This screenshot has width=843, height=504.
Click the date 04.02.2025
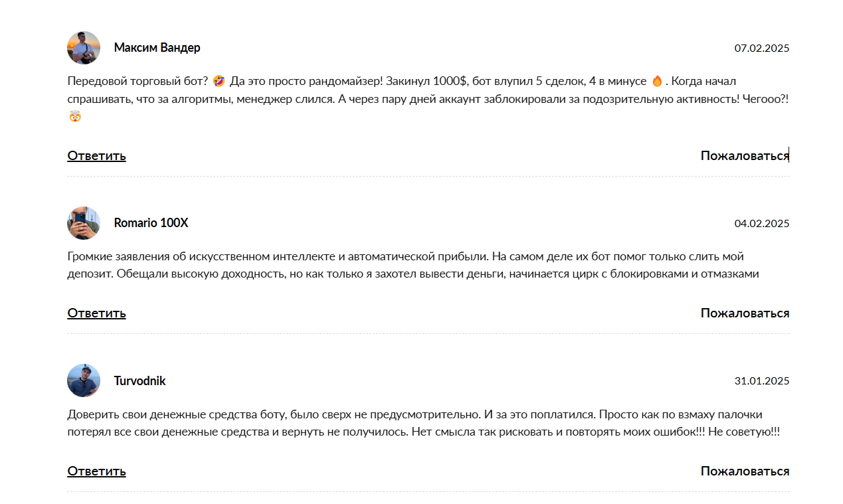tap(762, 223)
